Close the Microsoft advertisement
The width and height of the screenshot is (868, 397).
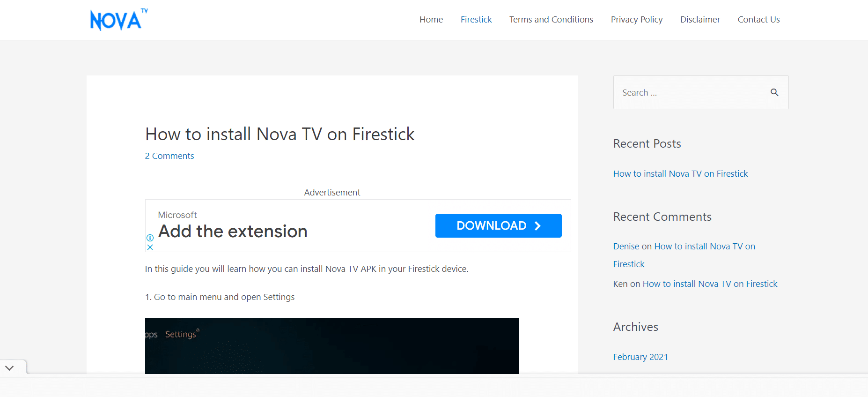click(x=150, y=247)
